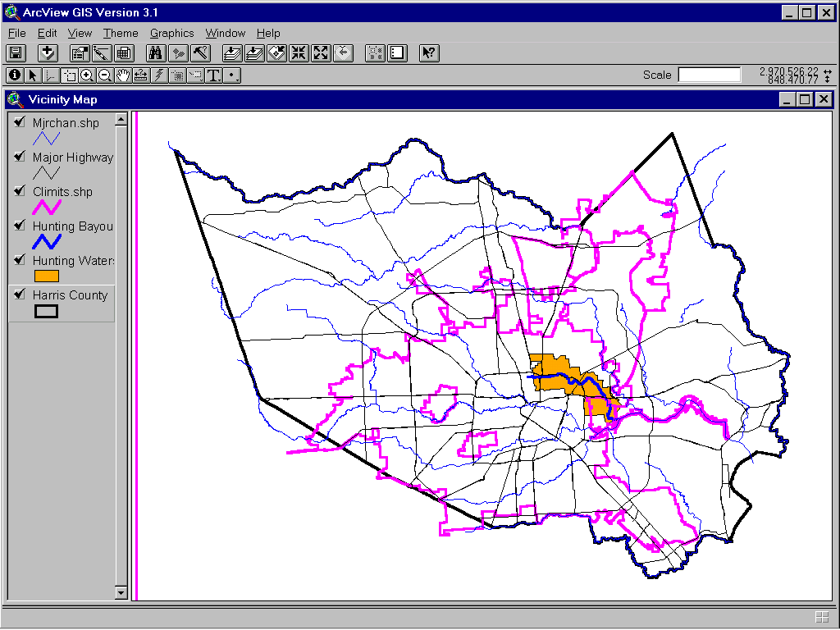Open the Graphics menu
Viewport: 840px width, 630px height.
pyautogui.click(x=171, y=33)
